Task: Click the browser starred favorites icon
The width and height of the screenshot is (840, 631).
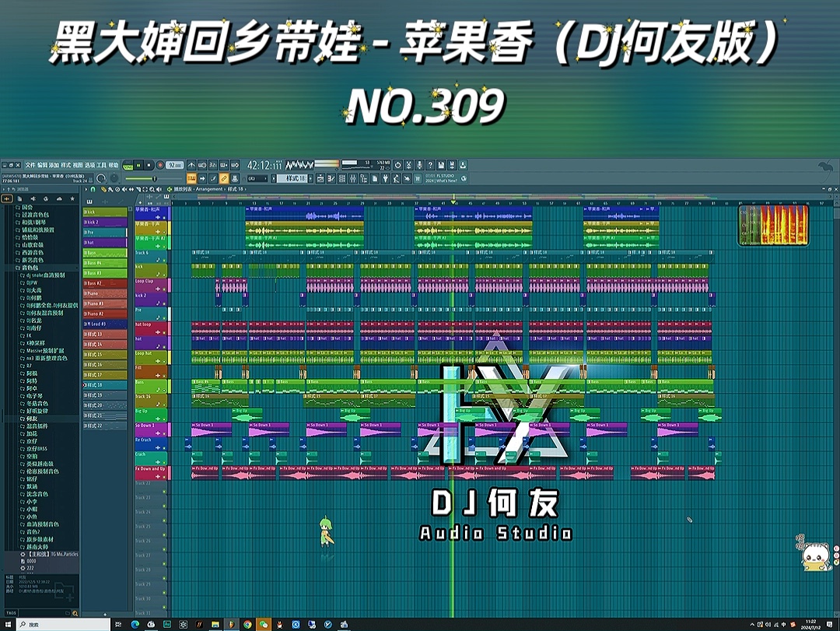Action: pyautogui.click(x=72, y=199)
